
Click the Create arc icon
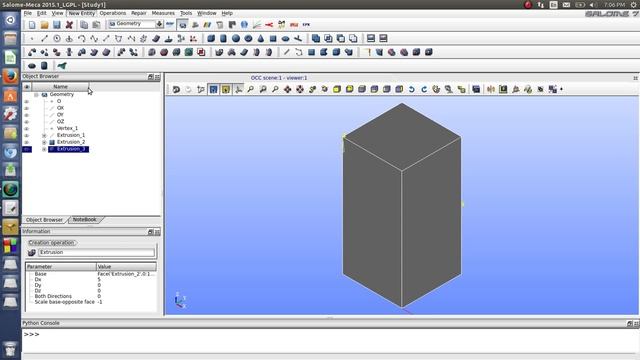coord(82,38)
